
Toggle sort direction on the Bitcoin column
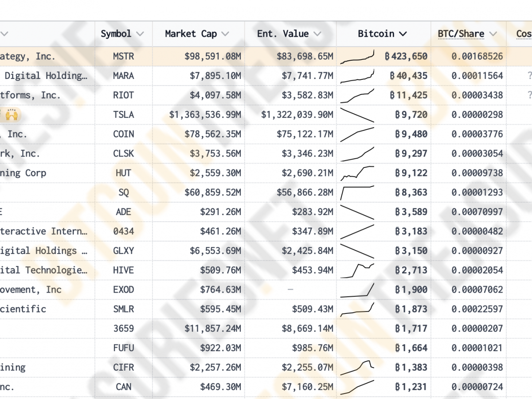tap(403, 33)
